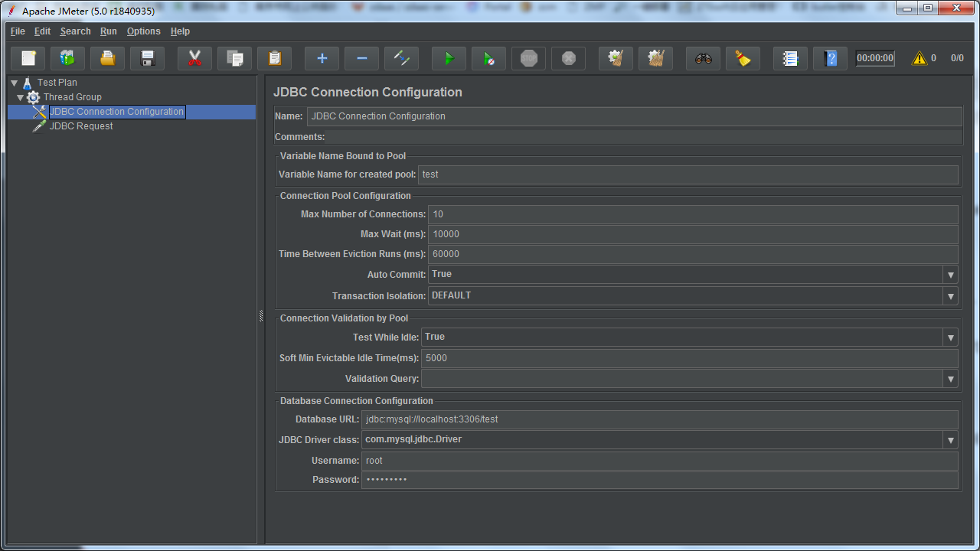Image resolution: width=980 pixels, height=551 pixels.
Task: Save the test plan with the floppy disk icon
Action: pyautogui.click(x=148, y=58)
